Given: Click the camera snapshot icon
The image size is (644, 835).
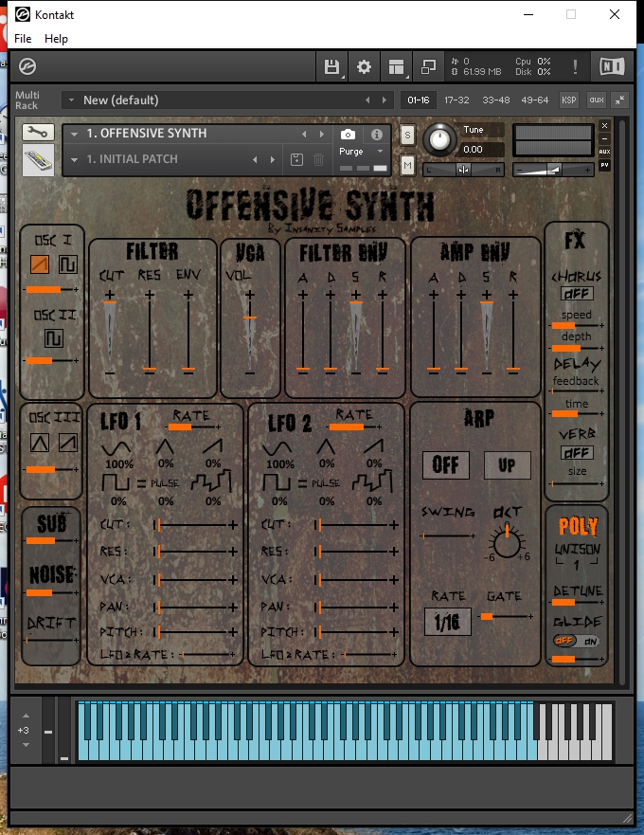Looking at the screenshot, I should tap(348, 135).
